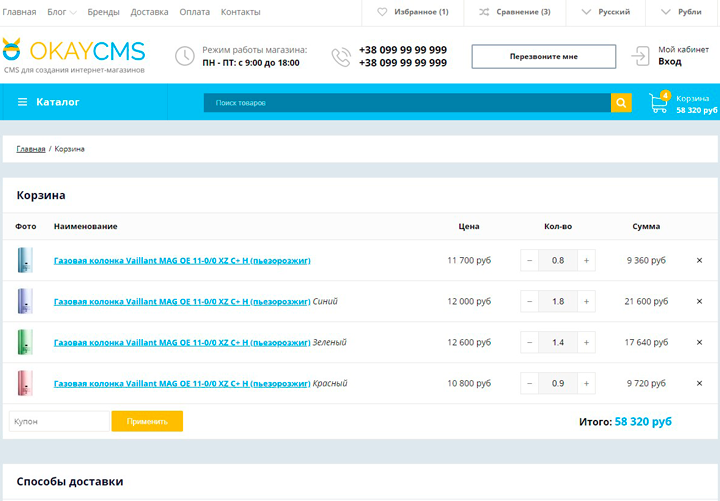
Task: Open the Рубли currency dropdown
Action: pyautogui.click(x=682, y=12)
